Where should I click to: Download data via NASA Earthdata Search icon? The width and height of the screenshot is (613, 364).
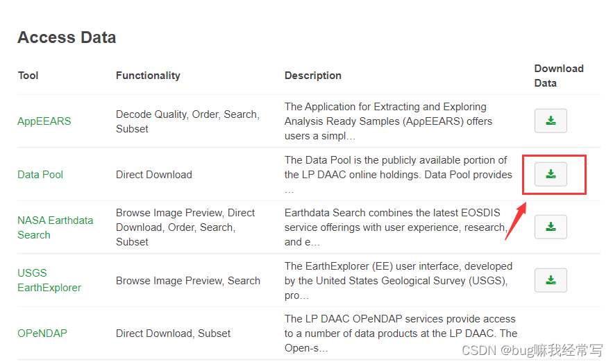(x=551, y=227)
